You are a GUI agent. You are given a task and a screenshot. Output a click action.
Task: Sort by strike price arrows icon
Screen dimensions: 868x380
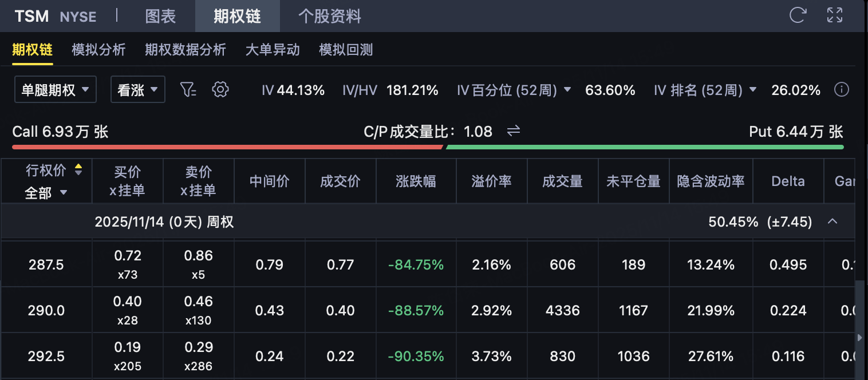(x=78, y=170)
